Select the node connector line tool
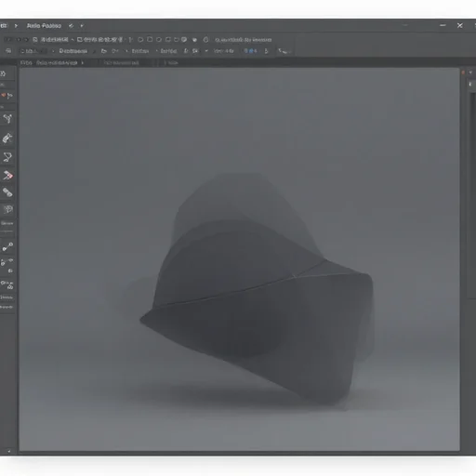 click(7, 246)
